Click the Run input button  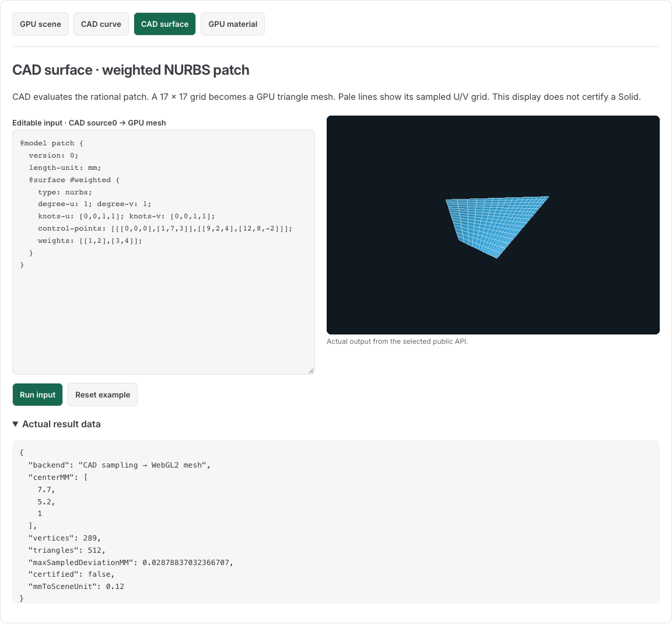point(38,395)
